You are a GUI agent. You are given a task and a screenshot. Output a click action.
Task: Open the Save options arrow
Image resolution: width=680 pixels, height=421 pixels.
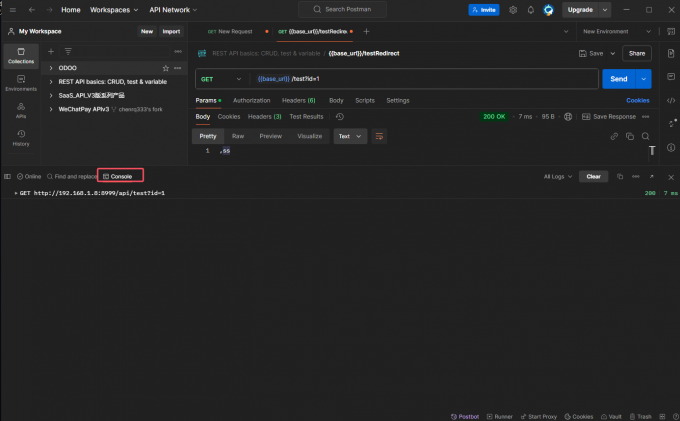point(613,53)
